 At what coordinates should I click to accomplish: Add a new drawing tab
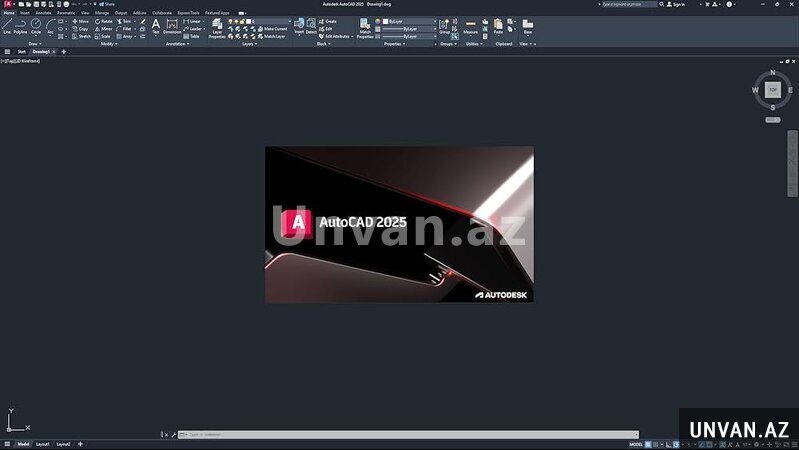pyautogui.click(x=64, y=51)
